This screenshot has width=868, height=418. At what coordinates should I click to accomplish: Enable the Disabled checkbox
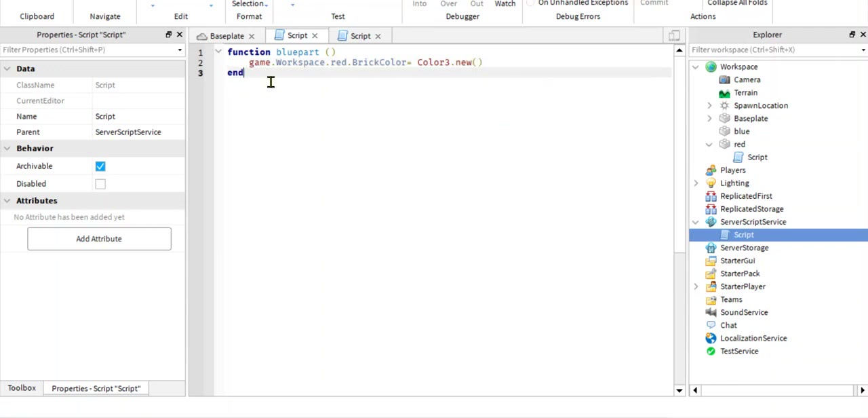pyautogui.click(x=100, y=184)
